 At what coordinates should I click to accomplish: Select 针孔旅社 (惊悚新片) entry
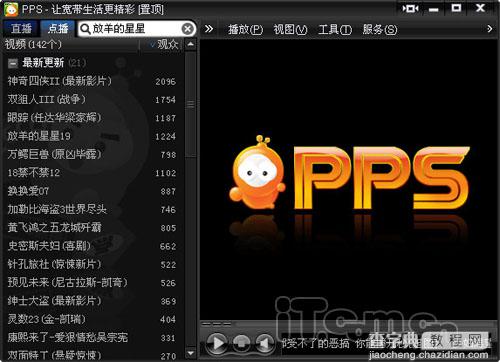click(92, 264)
